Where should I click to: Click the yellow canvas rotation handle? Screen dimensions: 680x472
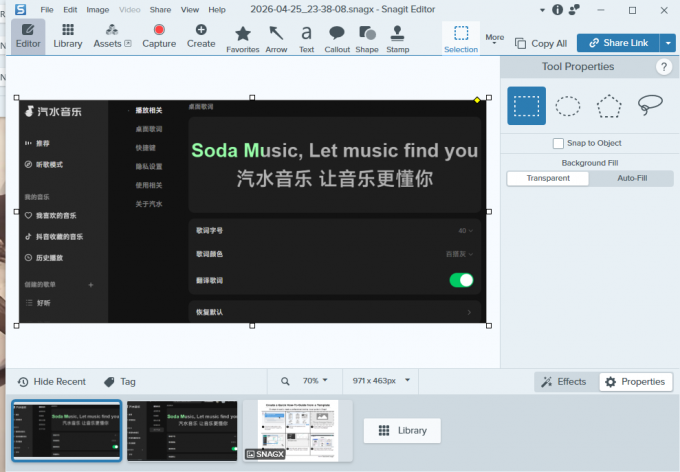[x=477, y=100]
